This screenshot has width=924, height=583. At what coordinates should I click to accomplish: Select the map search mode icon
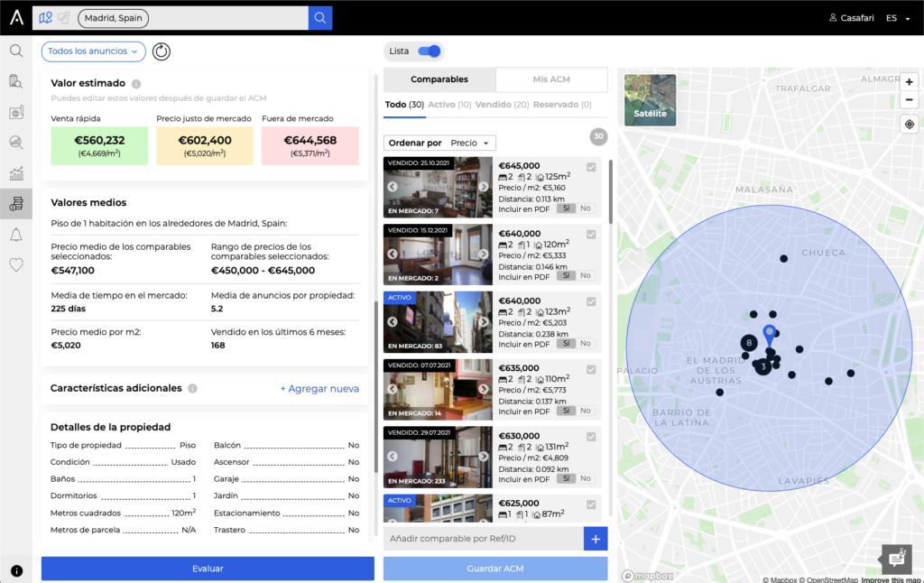point(45,18)
